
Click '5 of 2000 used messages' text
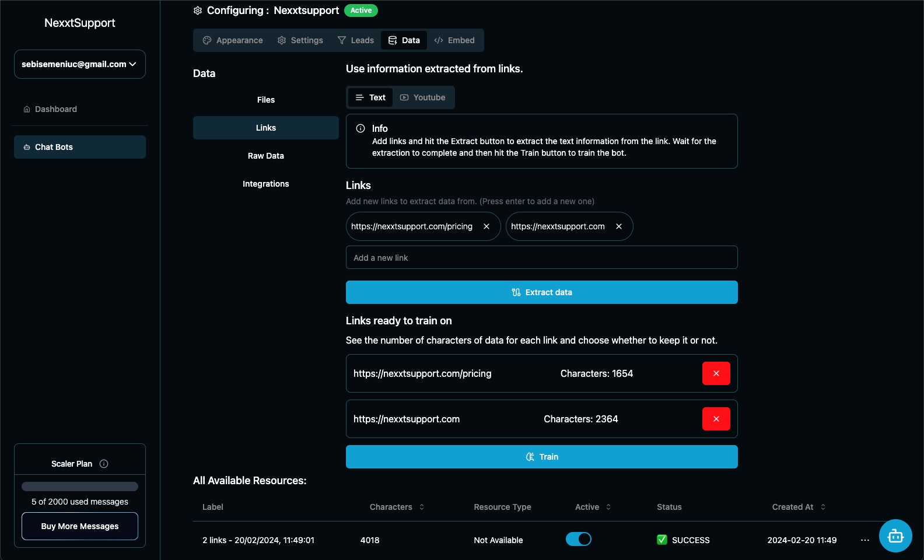click(x=80, y=502)
